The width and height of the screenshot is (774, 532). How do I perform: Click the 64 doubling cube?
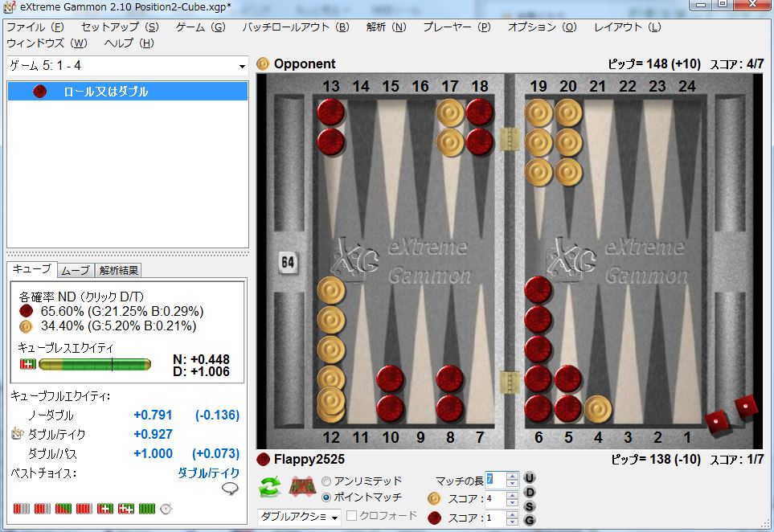point(287,262)
